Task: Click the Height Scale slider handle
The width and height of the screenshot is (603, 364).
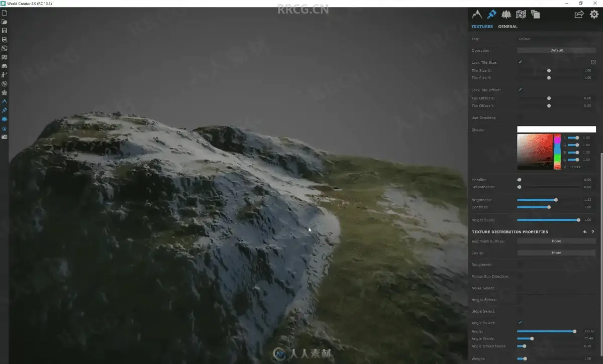Action: pyautogui.click(x=578, y=220)
